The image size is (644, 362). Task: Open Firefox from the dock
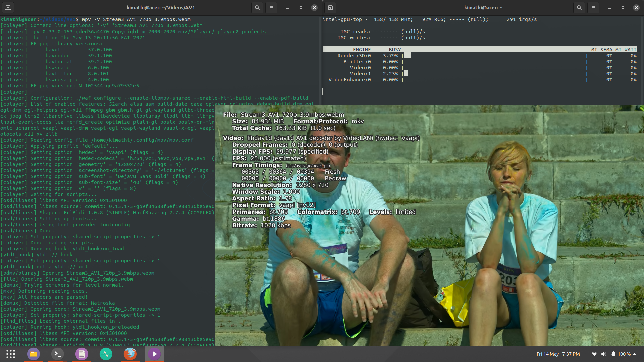tap(130, 354)
